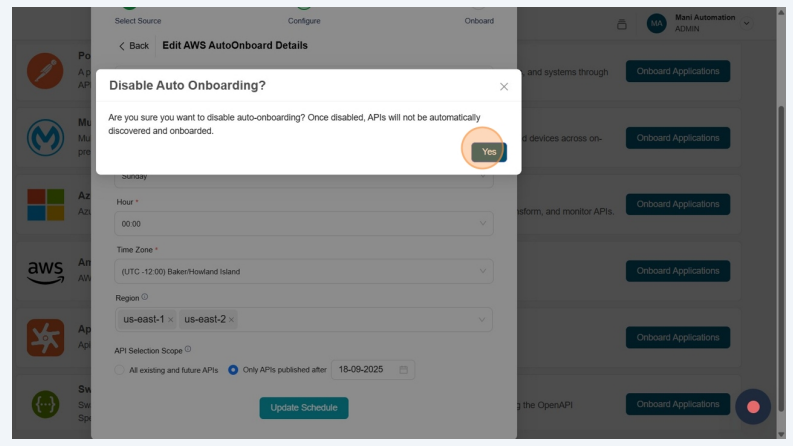This screenshot has width=793, height=446.
Task: Click the AWS logo icon
Action: click(x=45, y=271)
